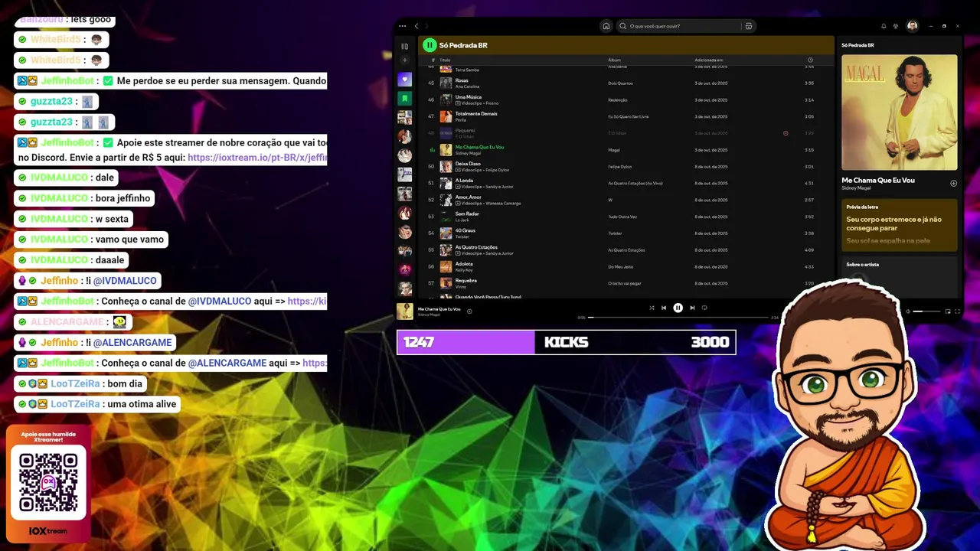
Task: Open the 'Felipe Dylon' album link
Action: click(x=620, y=167)
